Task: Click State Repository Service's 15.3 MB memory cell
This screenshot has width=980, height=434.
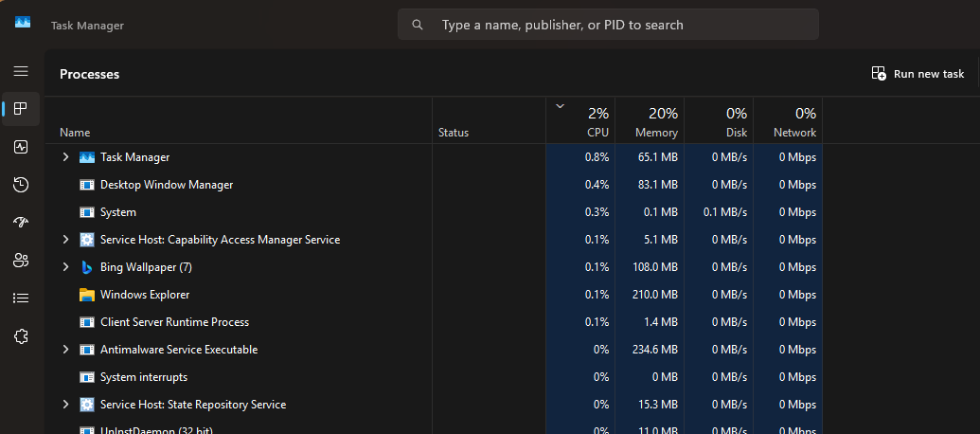Action: point(650,405)
